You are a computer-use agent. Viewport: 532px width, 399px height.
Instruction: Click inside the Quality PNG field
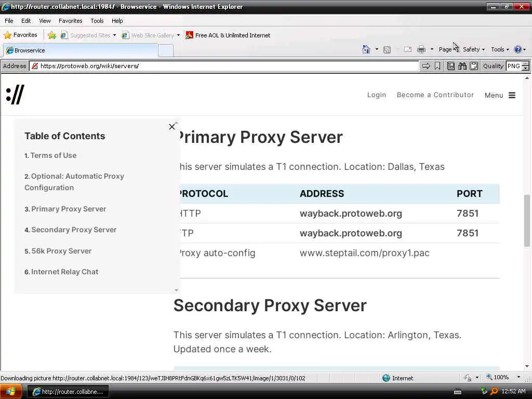pos(513,66)
